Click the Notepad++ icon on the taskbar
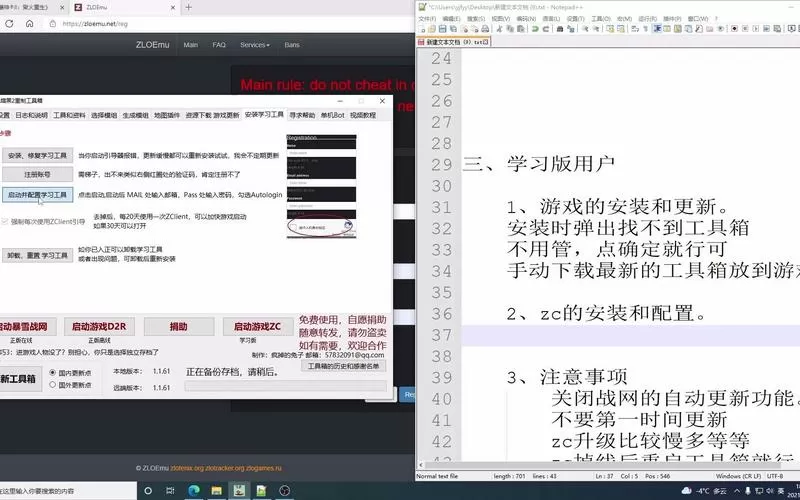This screenshot has height=500, width=800. pyautogui.click(x=261, y=491)
